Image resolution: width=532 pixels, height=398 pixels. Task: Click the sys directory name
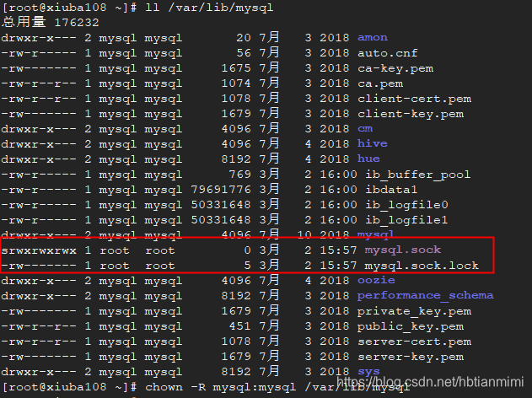pos(368,372)
